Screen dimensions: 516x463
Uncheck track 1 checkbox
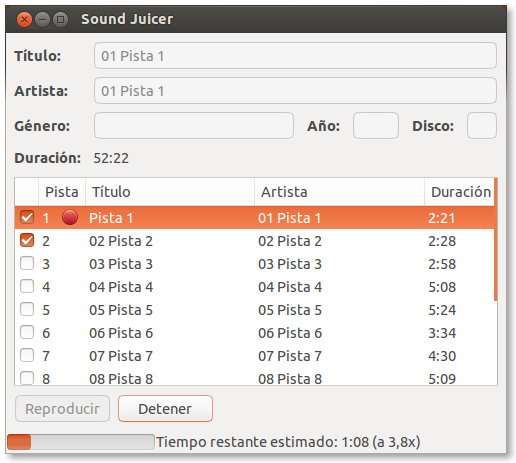tap(27, 217)
